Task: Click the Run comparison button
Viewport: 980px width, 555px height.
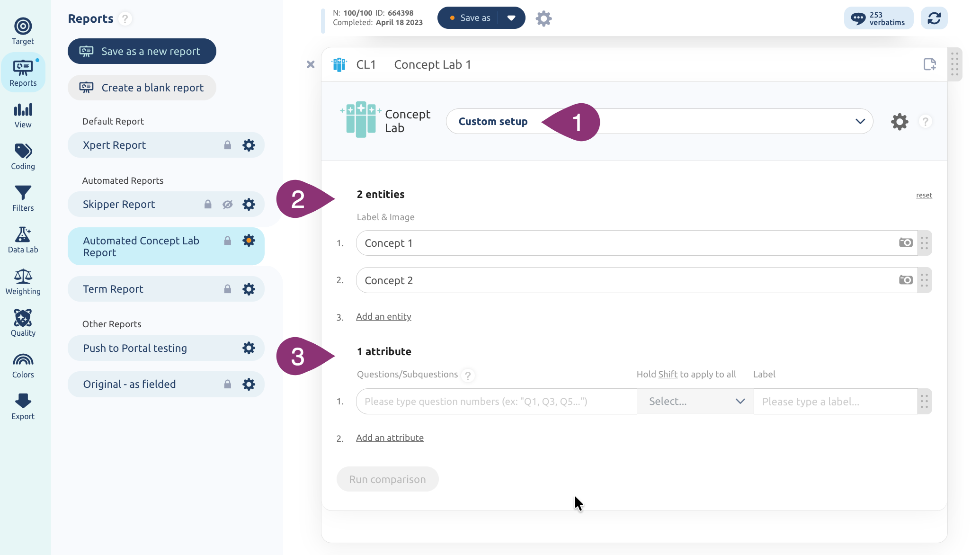Action: [x=387, y=479]
